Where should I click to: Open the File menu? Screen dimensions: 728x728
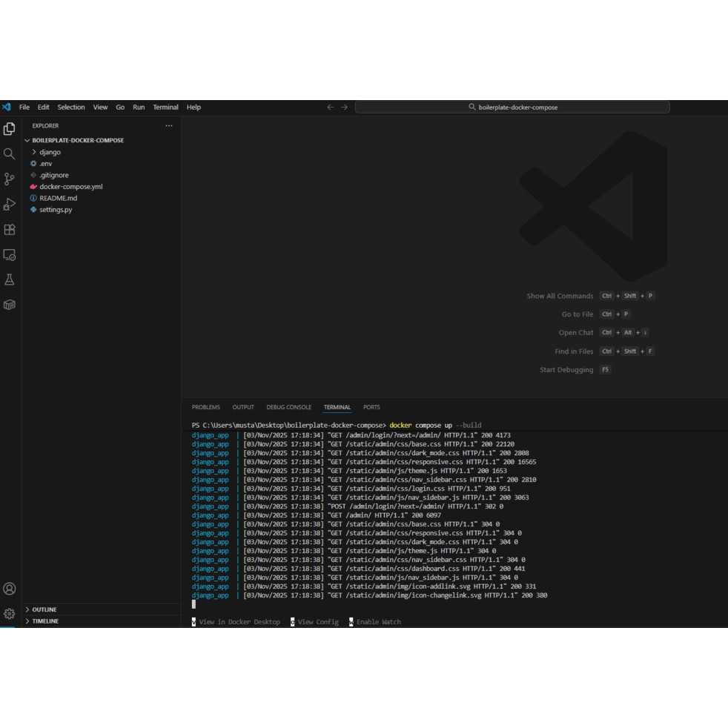[x=24, y=107]
